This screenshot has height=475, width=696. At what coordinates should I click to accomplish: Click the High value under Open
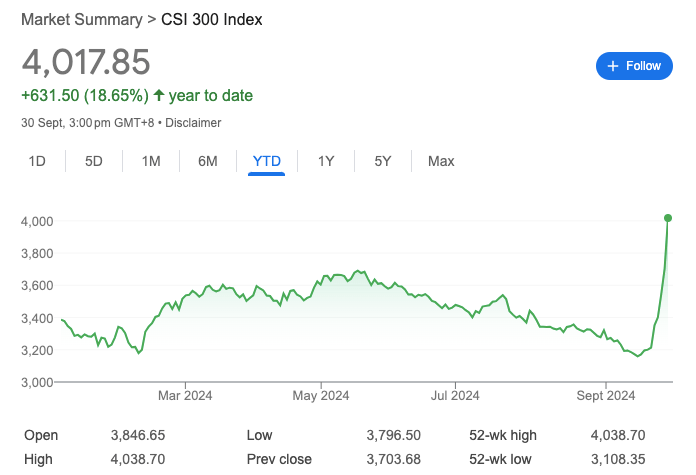point(138,459)
